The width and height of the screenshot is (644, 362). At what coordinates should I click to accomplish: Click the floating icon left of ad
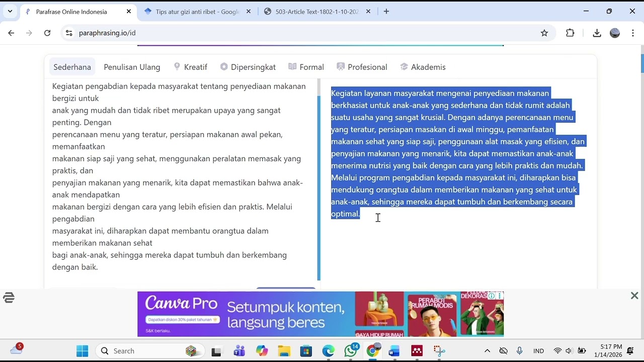tap(9, 298)
